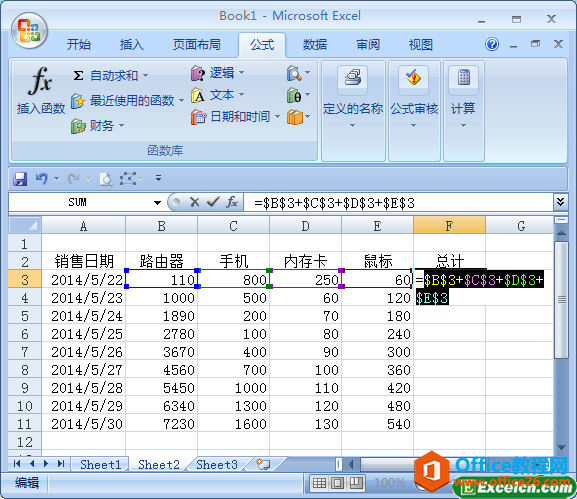Expand the Logical functions dropdown arrow
This screenshot has height=499, width=577.
tap(241, 73)
